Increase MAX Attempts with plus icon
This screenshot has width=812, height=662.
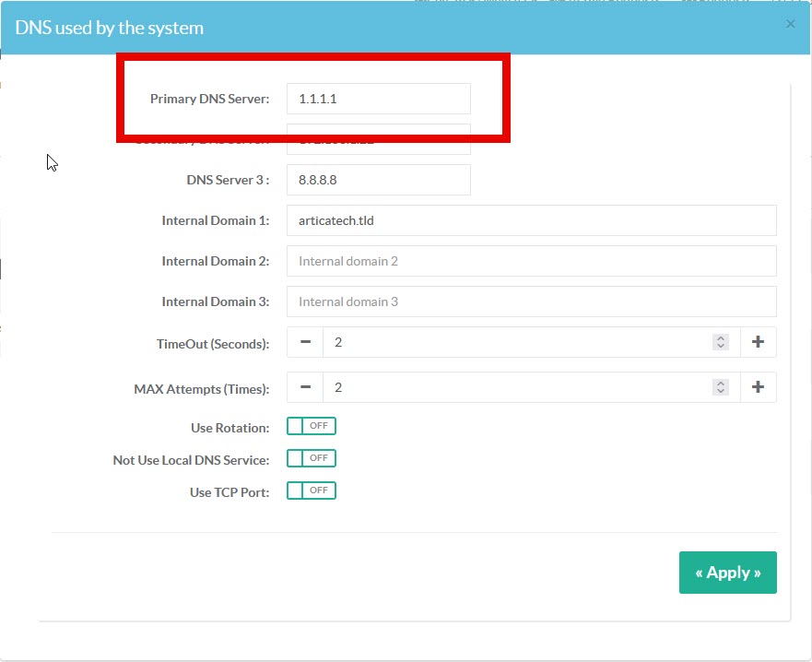point(758,387)
